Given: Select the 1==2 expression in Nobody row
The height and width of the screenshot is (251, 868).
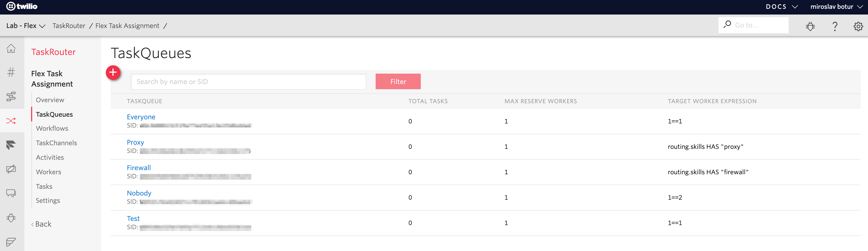Looking at the screenshot, I should coord(675,197).
